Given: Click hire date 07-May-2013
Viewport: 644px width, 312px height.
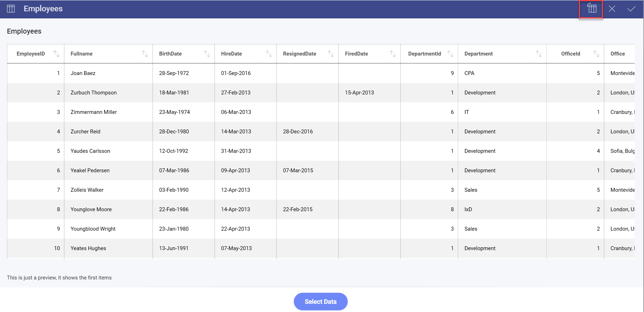Looking at the screenshot, I should click(236, 248).
